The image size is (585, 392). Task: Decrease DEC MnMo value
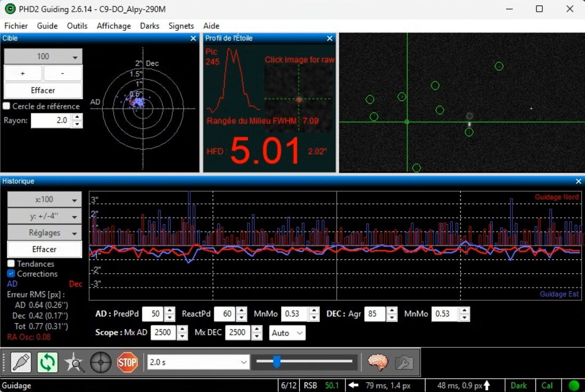[464, 317]
